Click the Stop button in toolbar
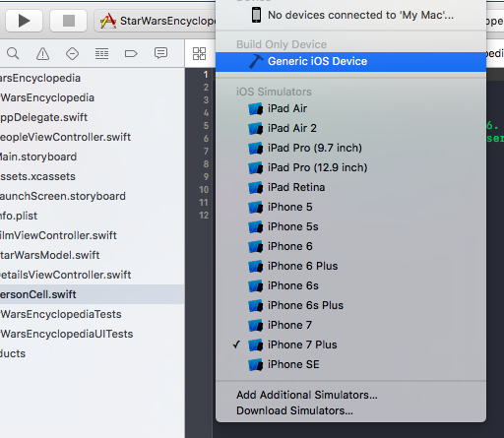 tap(69, 21)
